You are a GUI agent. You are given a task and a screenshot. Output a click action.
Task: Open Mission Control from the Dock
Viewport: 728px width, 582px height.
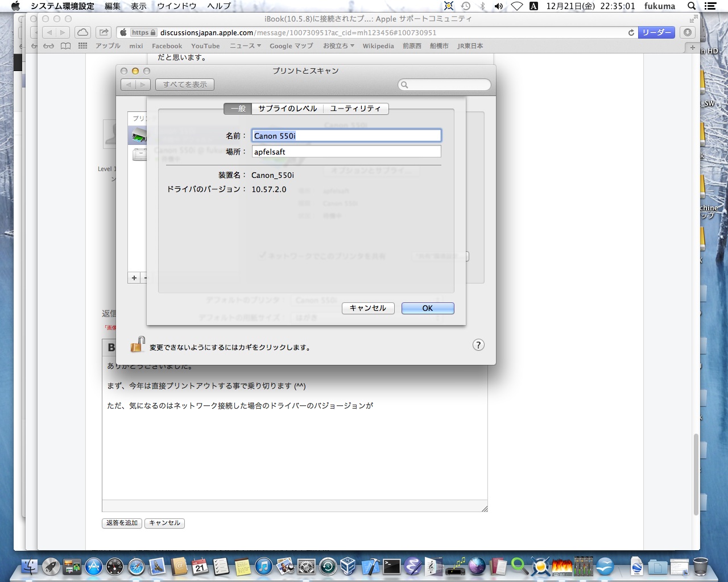[x=72, y=566]
